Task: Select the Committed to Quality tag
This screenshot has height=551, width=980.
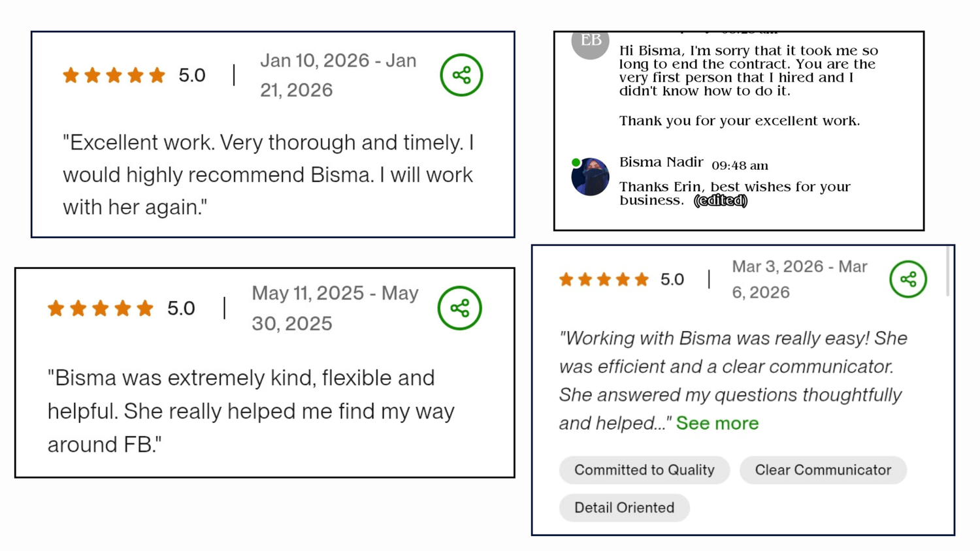Action: coord(644,470)
